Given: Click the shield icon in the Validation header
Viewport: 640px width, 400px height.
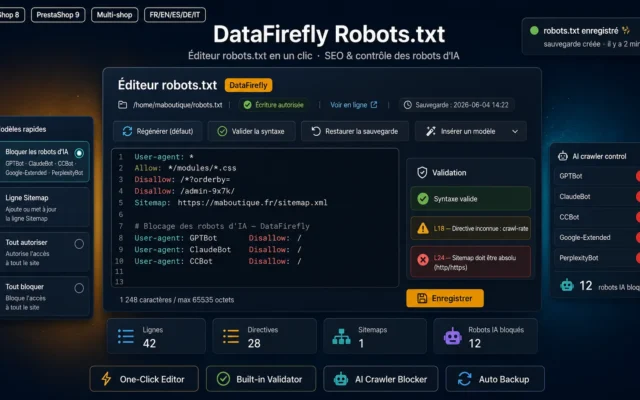Looking at the screenshot, I should (x=422, y=173).
